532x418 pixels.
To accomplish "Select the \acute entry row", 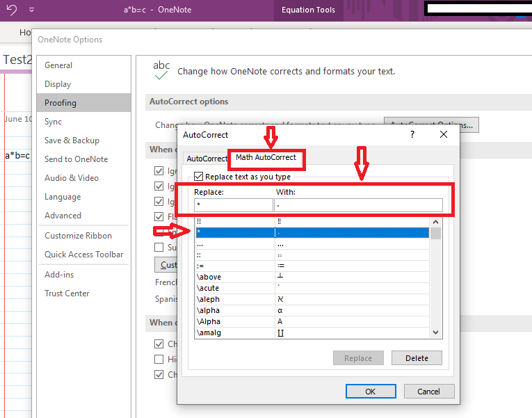I will coord(312,289).
